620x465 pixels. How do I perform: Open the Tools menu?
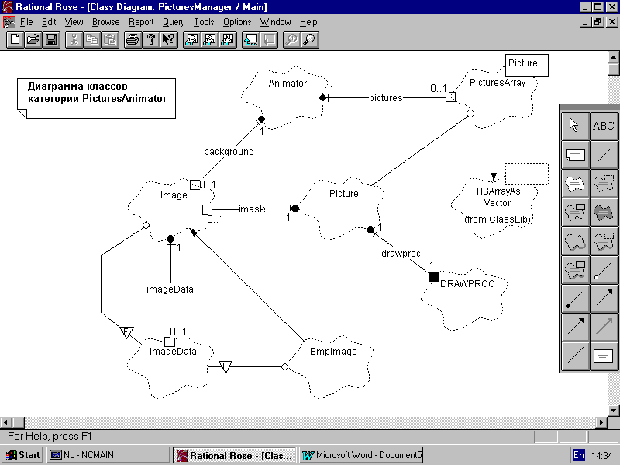click(x=204, y=20)
